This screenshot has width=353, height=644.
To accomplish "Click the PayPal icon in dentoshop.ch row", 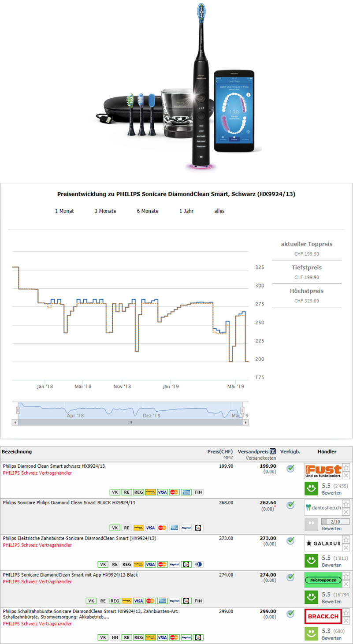I will tap(186, 528).
